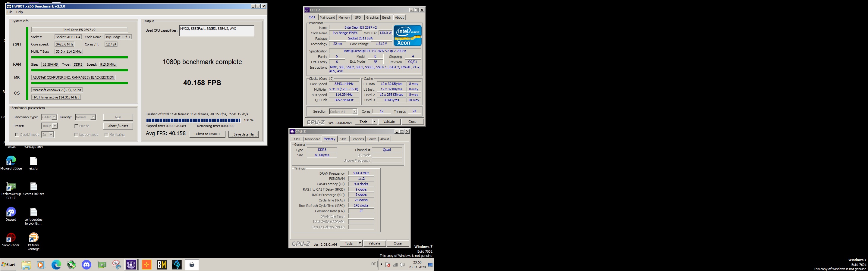
Task: Open File menu in HWBOT x265
Action: (x=10, y=12)
